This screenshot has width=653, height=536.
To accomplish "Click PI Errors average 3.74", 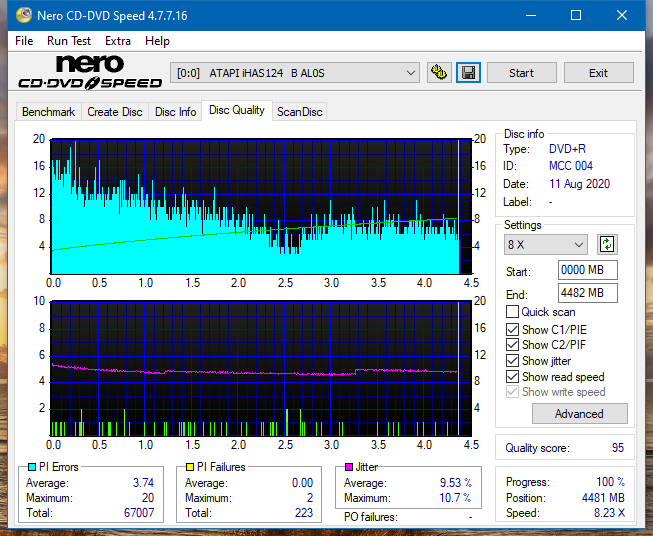I will pos(143,483).
